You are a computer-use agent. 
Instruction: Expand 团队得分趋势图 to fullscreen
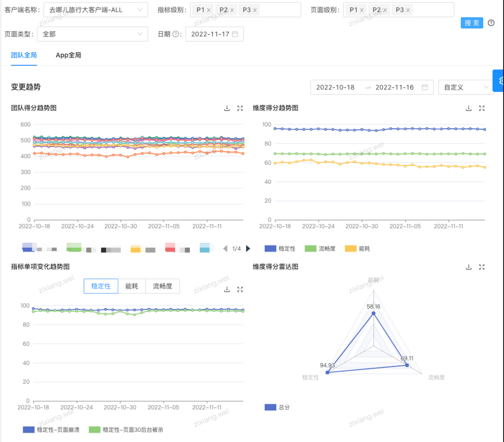tap(240, 108)
